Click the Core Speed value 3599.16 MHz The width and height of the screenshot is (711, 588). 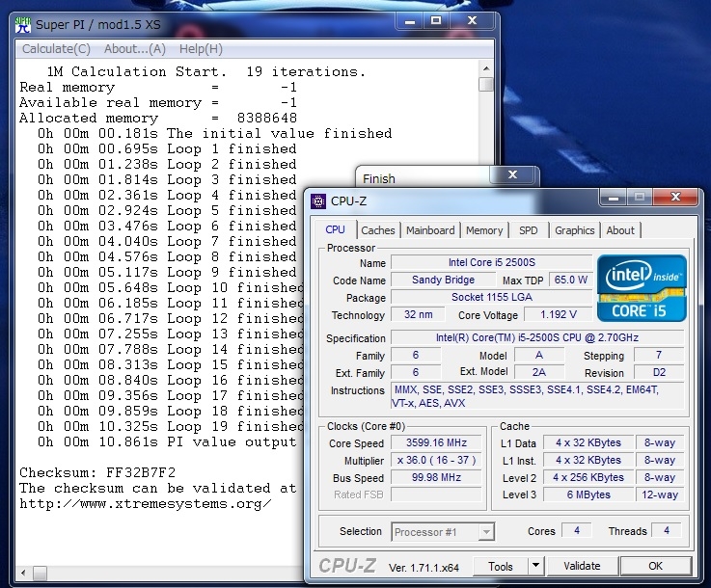436,442
